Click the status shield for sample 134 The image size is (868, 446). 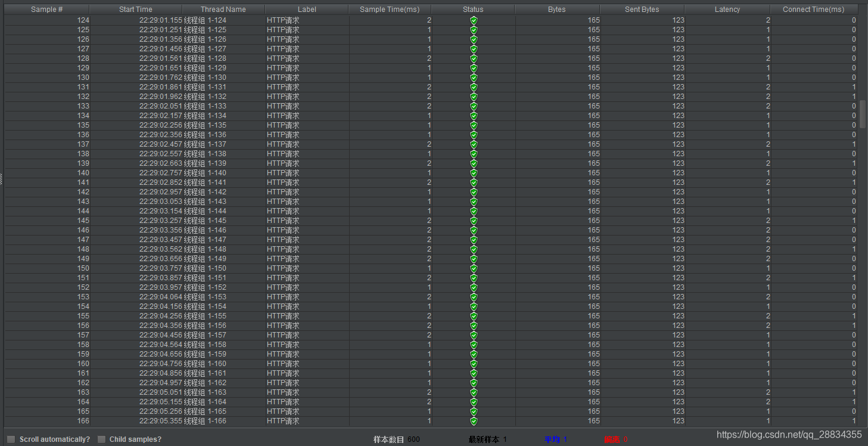point(474,116)
